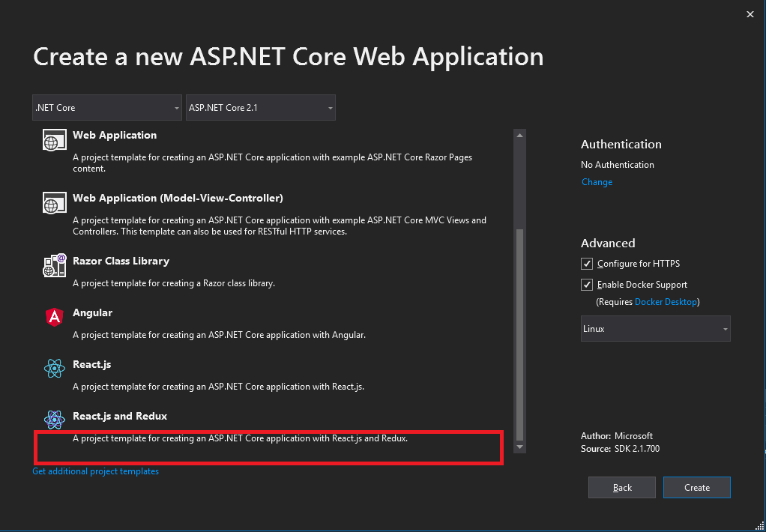Viewport: 766px width, 532px height.
Task: Click the Advanced heading
Action: tap(608, 243)
